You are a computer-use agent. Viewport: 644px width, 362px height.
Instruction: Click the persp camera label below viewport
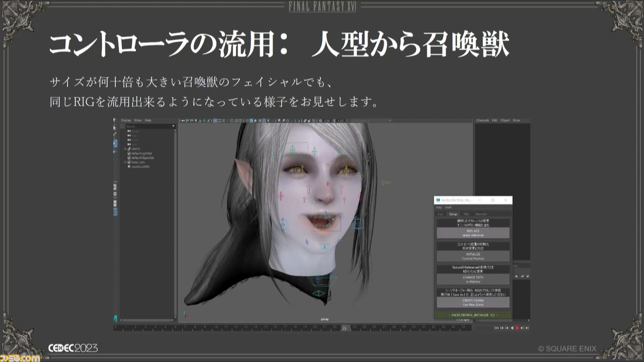point(325,319)
